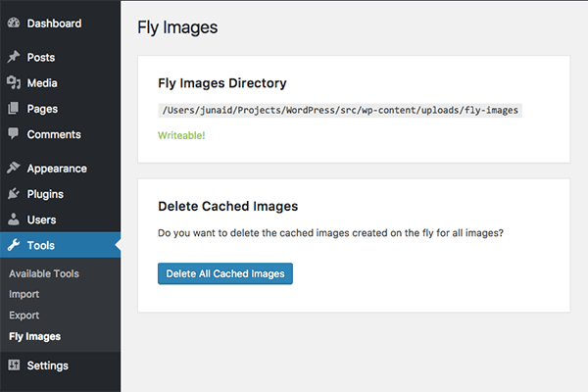Open the Export submenu item
Viewport: 588px width, 392px height.
point(24,316)
